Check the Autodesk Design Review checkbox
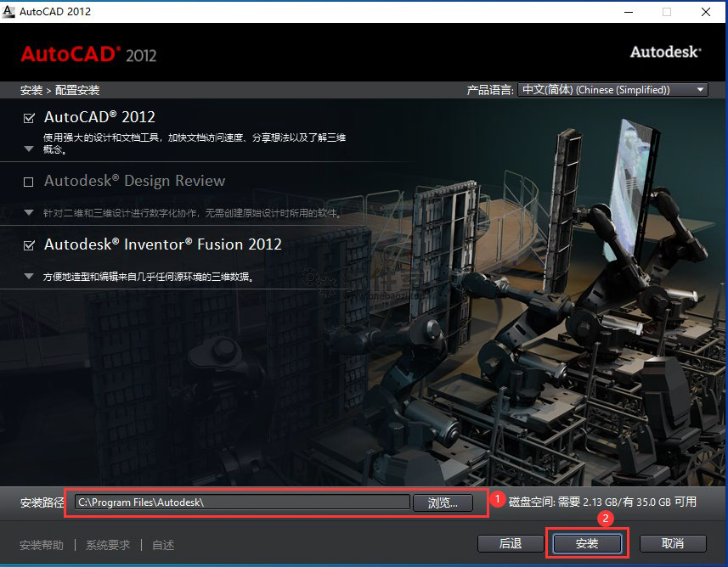This screenshot has width=728, height=567. tap(29, 182)
